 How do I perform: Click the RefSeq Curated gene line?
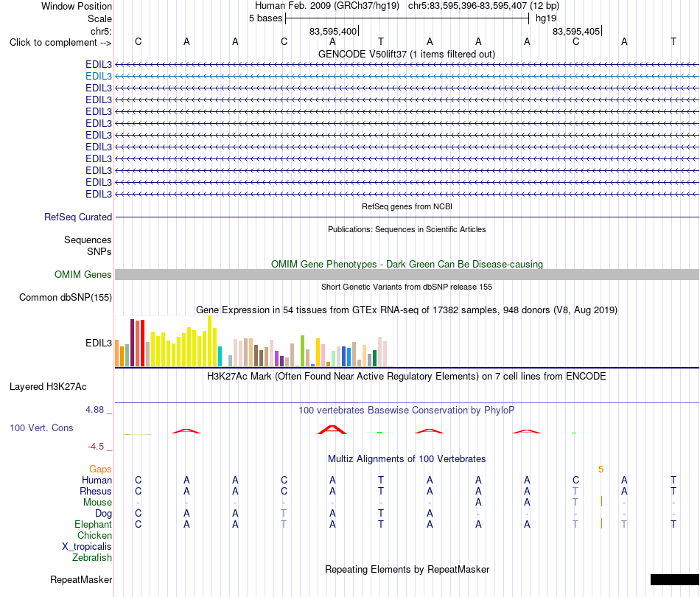click(407, 217)
